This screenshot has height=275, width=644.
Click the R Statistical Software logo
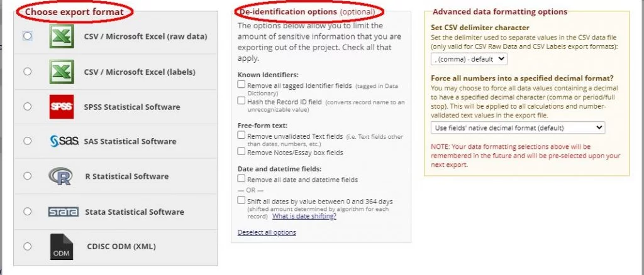tap(60, 176)
